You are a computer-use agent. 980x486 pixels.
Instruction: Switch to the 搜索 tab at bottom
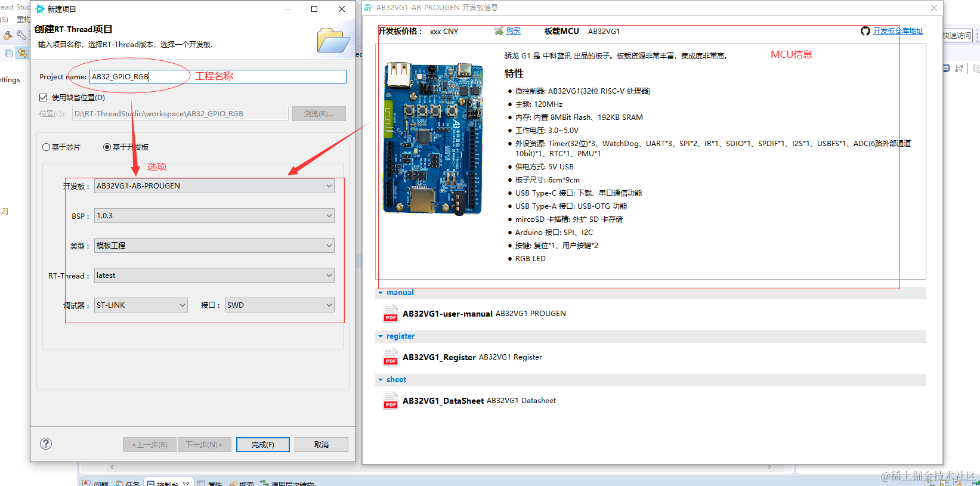pos(241,482)
